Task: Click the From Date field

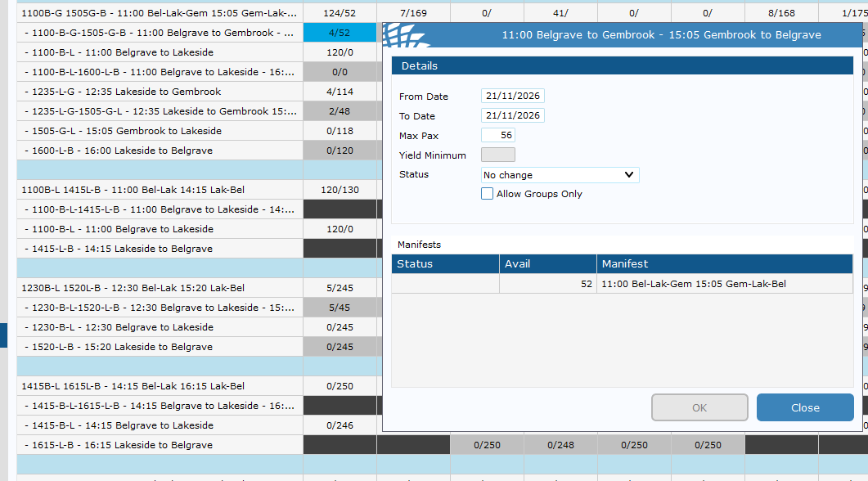Action: point(513,96)
